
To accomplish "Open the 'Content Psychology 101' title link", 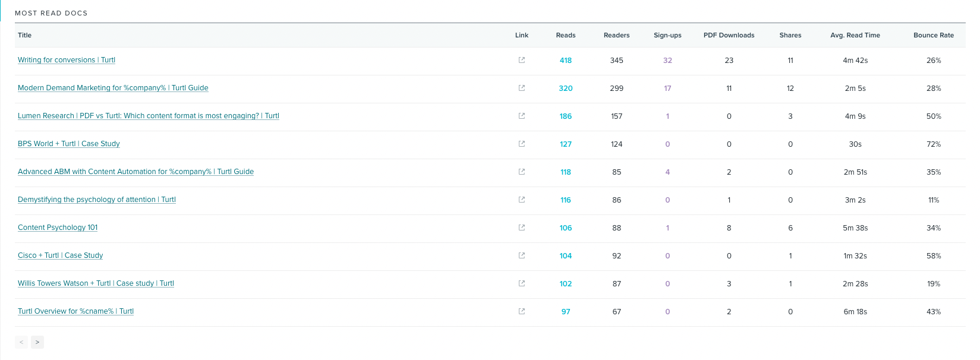I will click(x=58, y=228).
